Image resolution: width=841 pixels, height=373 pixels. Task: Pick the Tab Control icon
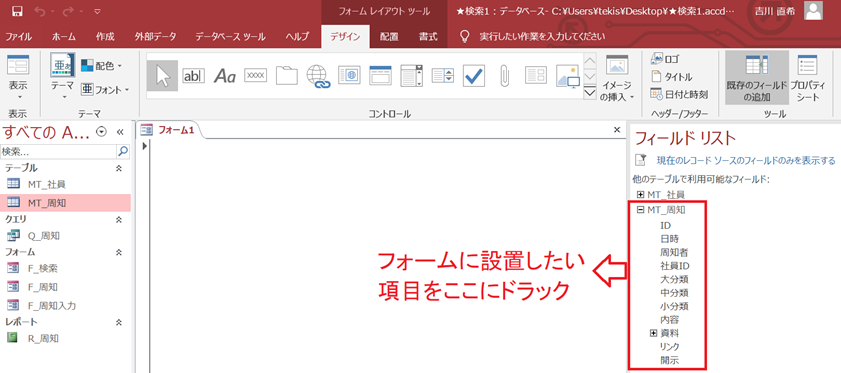click(287, 76)
